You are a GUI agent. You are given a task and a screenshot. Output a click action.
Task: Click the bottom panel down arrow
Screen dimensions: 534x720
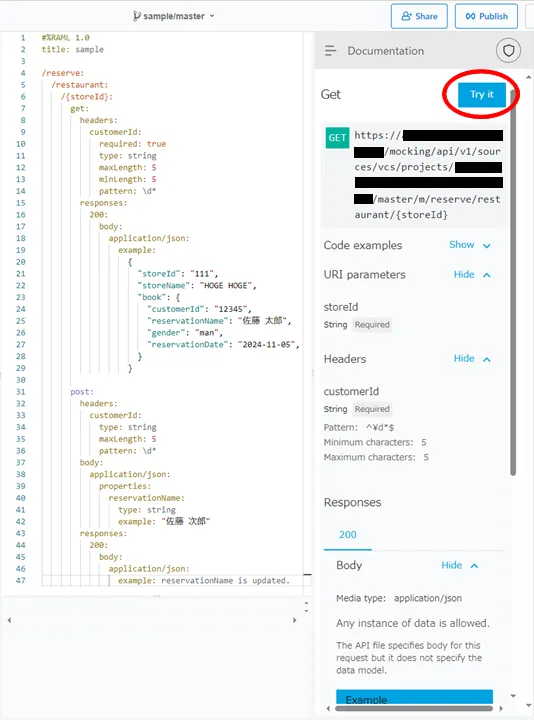pos(307,611)
